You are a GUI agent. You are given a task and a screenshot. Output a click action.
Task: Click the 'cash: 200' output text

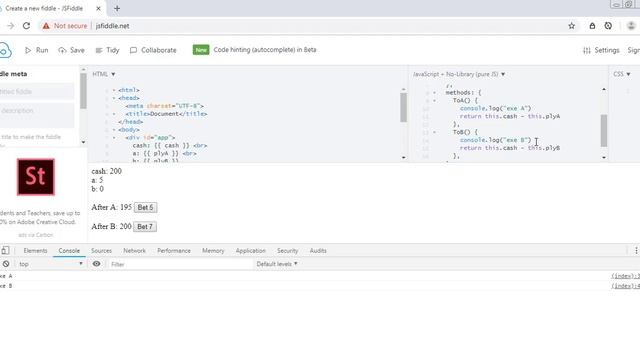[x=107, y=171]
